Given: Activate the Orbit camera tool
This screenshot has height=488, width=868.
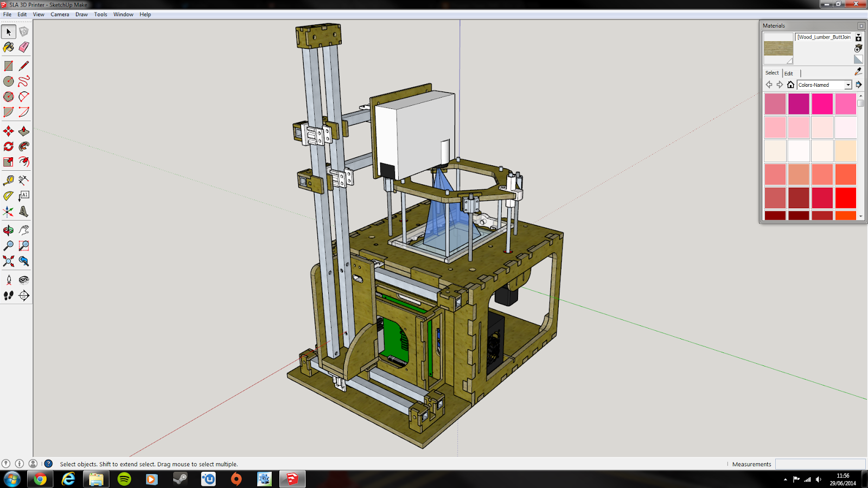Looking at the screenshot, I should click(x=9, y=230).
